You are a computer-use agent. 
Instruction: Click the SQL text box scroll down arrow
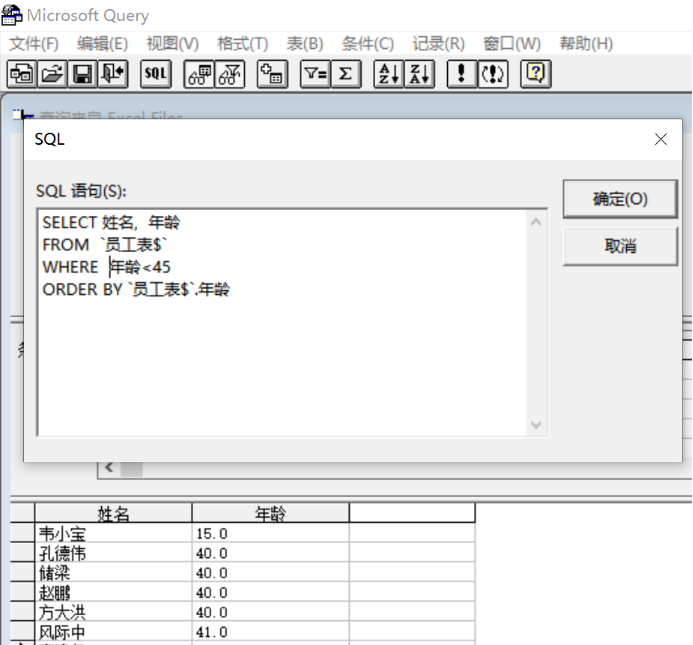[536, 425]
